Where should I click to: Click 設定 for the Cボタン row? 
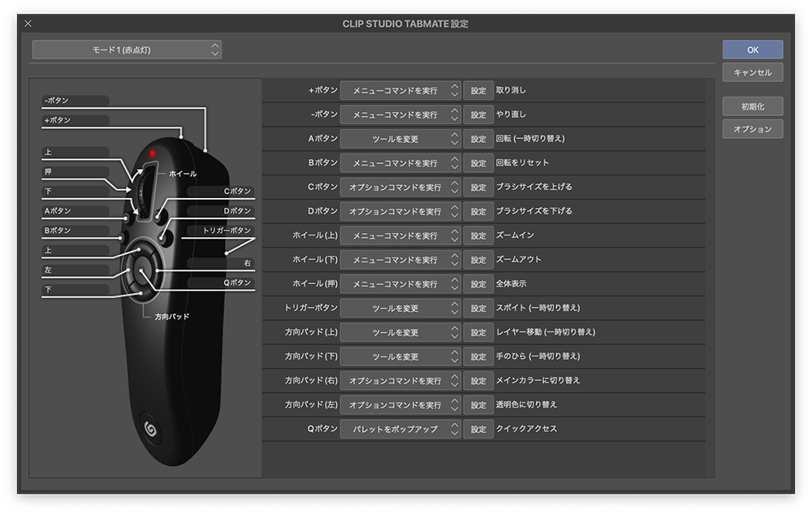[478, 188]
